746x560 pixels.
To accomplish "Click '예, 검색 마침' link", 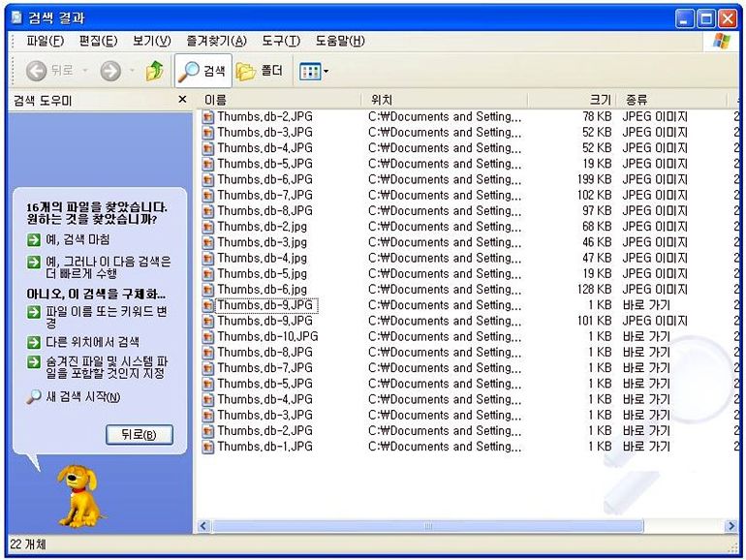I will click(x=78, y=239).
